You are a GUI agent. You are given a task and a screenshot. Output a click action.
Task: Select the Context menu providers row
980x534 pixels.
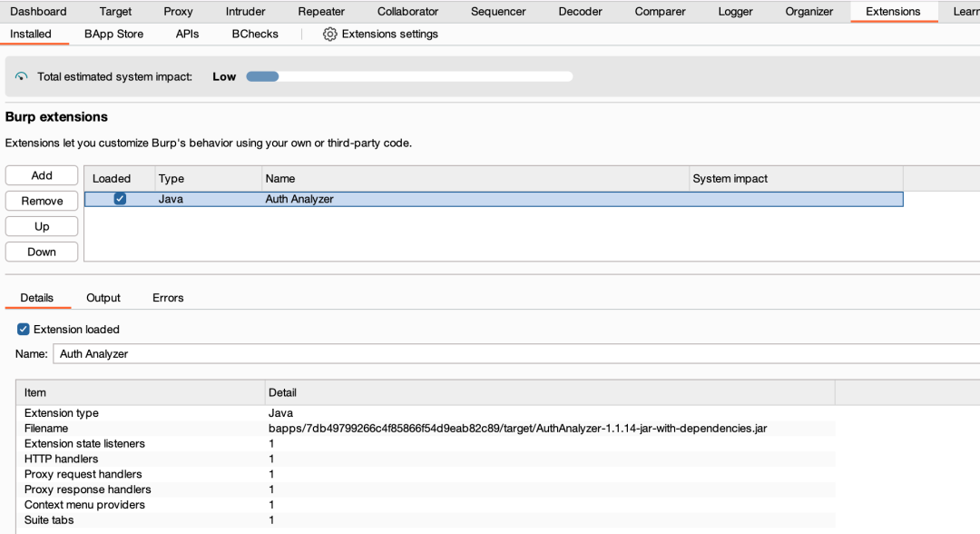tap(426, 505)
